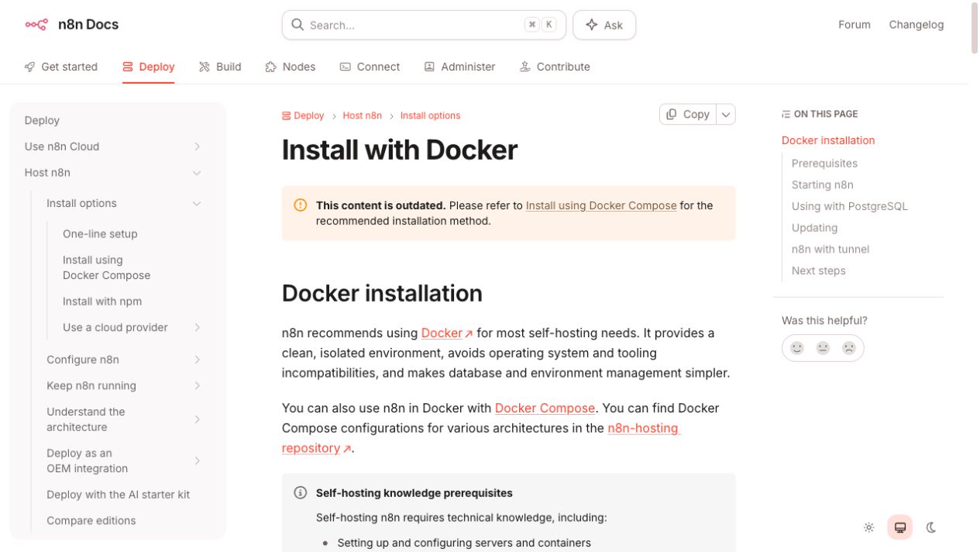This screenshot has width=980, height=552.
Task: Open Deploy with the AI starter kit
Action: [x=118, y=495]
